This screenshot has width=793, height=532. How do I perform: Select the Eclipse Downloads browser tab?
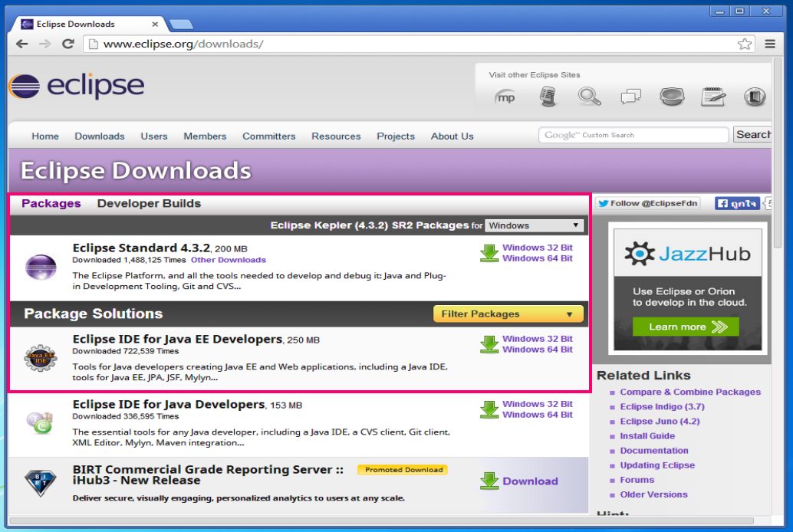88,24
